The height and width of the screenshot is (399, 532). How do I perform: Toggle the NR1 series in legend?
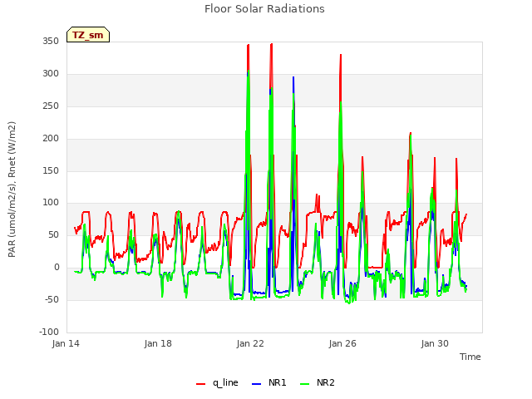coord(269,382)
